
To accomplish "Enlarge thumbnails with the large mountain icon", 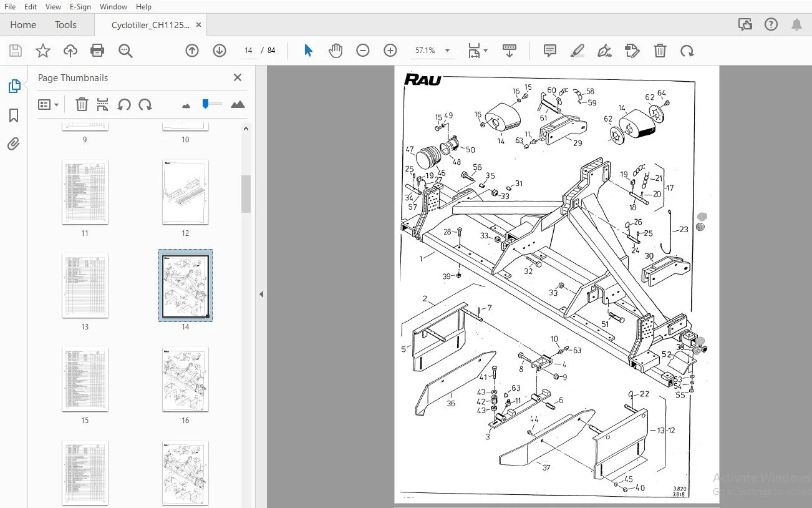I will [x=238, y=104].
